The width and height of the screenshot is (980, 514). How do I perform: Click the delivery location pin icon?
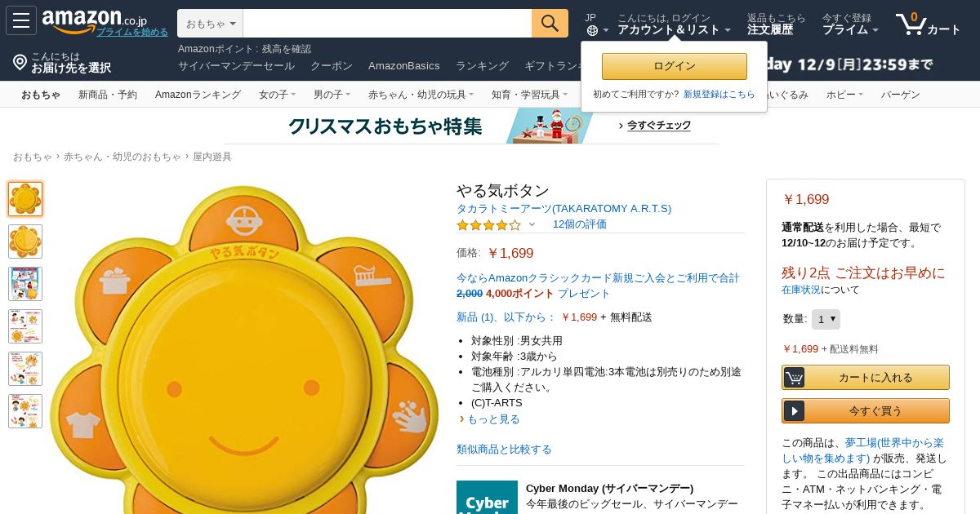(x=20, y=62)
